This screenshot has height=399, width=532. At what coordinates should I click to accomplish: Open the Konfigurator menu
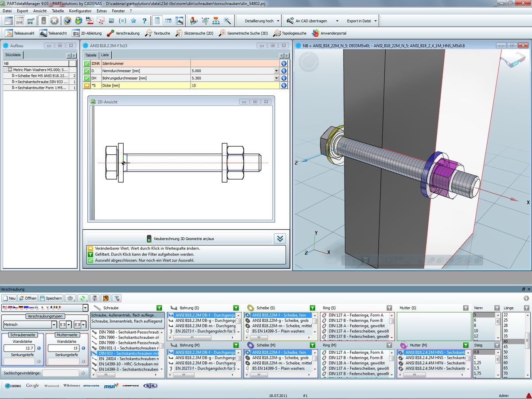coord(80,11)
